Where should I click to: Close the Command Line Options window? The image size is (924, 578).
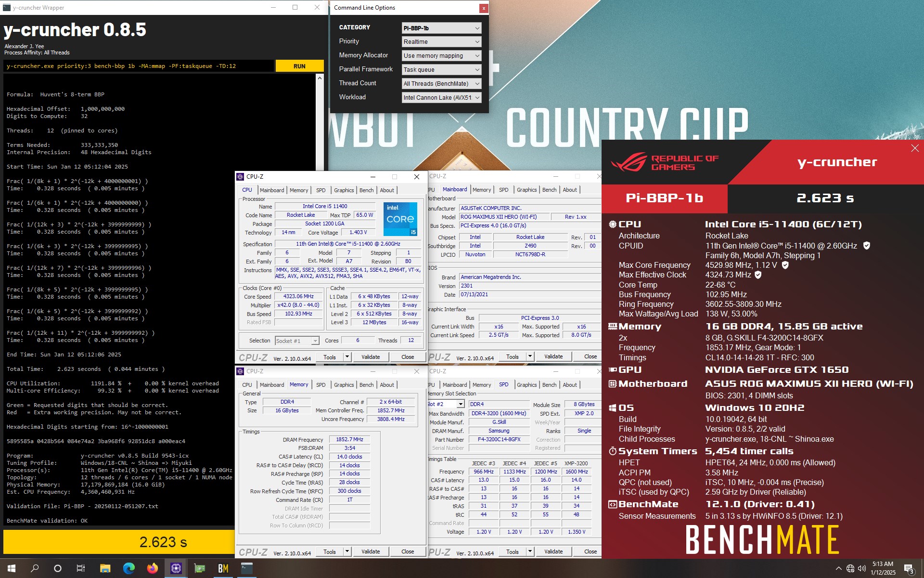point(483,8)
